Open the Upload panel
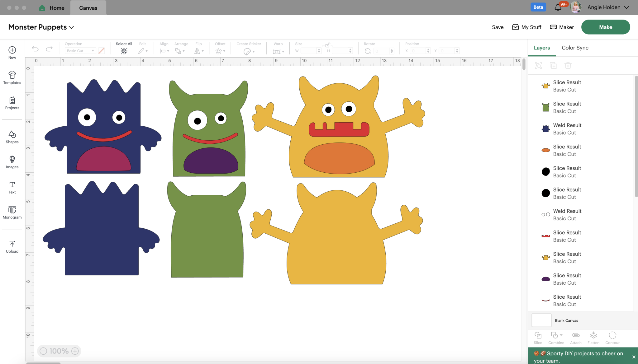This screenshot has width=638, height=364. [x=12, y=246]
